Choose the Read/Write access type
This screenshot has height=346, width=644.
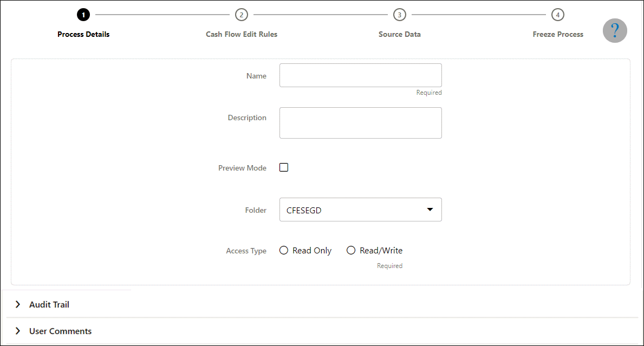pos(351,250)
